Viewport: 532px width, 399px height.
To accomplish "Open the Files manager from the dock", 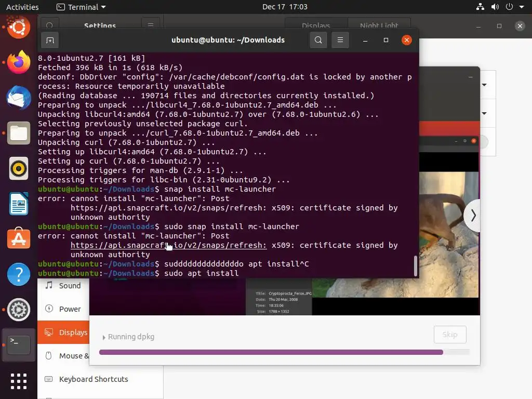I will point(19,133).
